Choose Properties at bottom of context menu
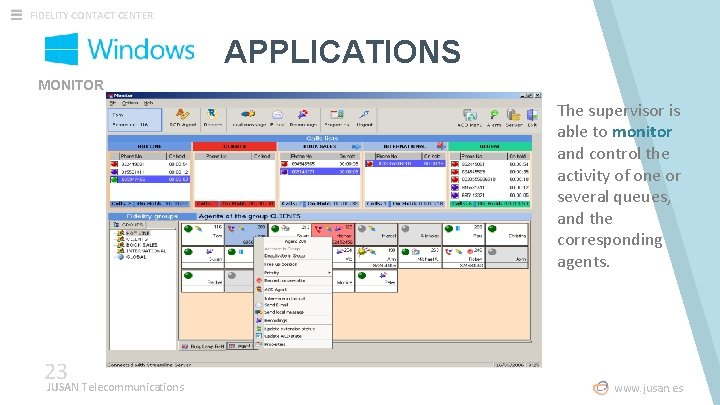 pos(293,344)
